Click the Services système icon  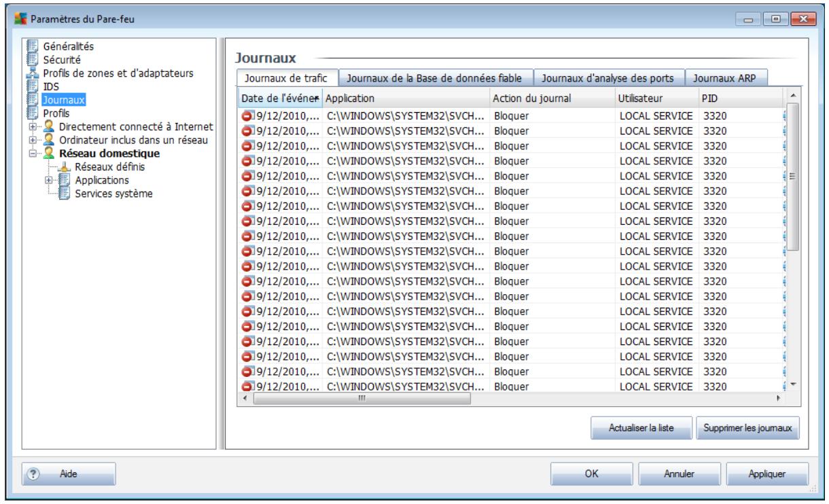point(66,194)
